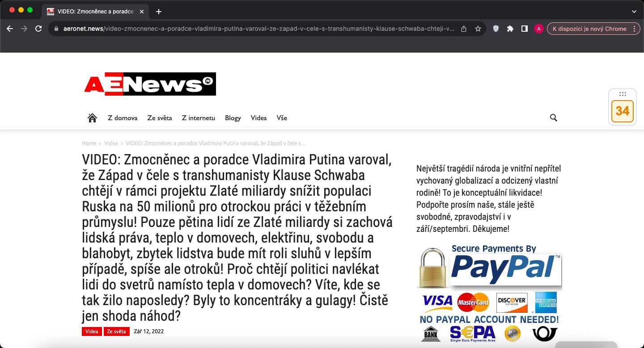Screen dimensions: 644x348
Task: Select the red Videa category tag
Action: pos(92,331)
